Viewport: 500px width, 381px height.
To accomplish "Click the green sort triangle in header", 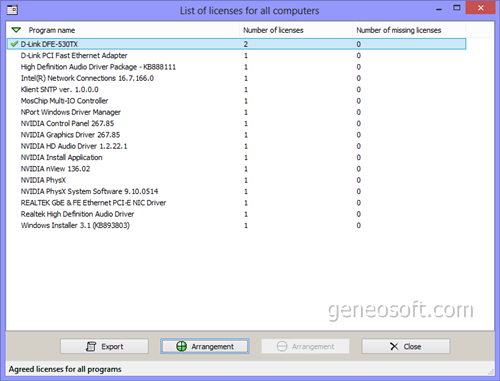I will coord(16,30).
